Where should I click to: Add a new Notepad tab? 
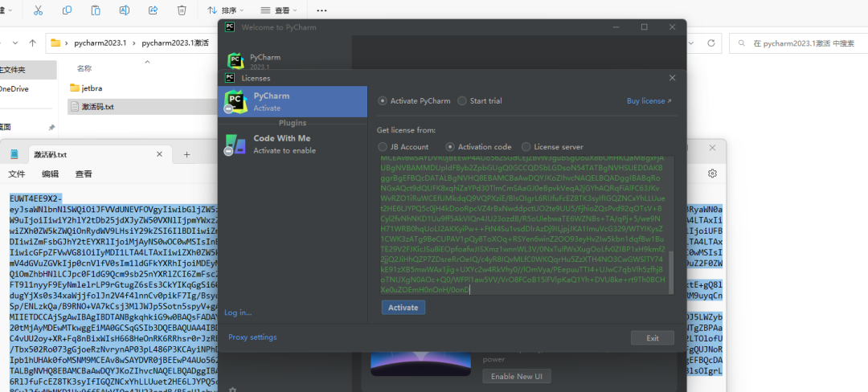(186, 154)
